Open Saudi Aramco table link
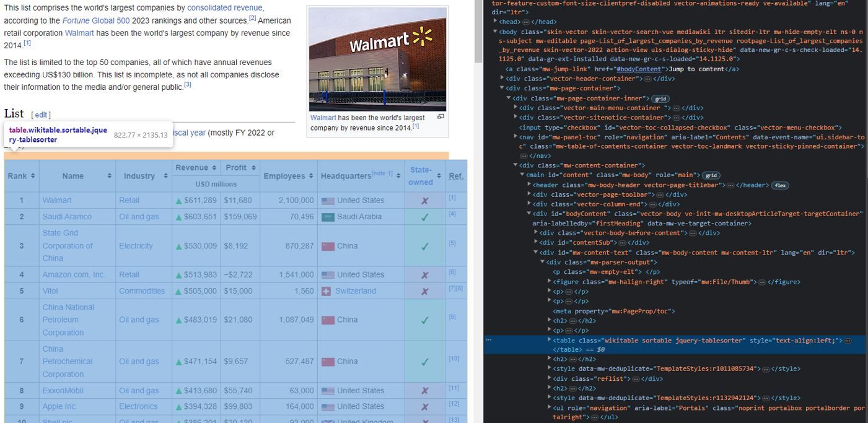The width and height of the screenshot is (868, 423). pos(67,217)
